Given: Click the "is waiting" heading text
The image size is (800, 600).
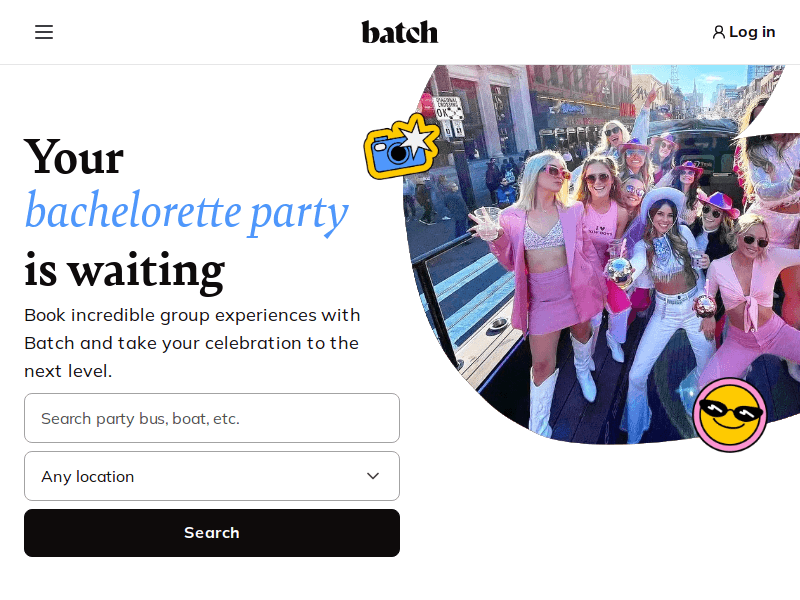Looking at the screenshot, I should pyautogui.click(x=124, y=269).
